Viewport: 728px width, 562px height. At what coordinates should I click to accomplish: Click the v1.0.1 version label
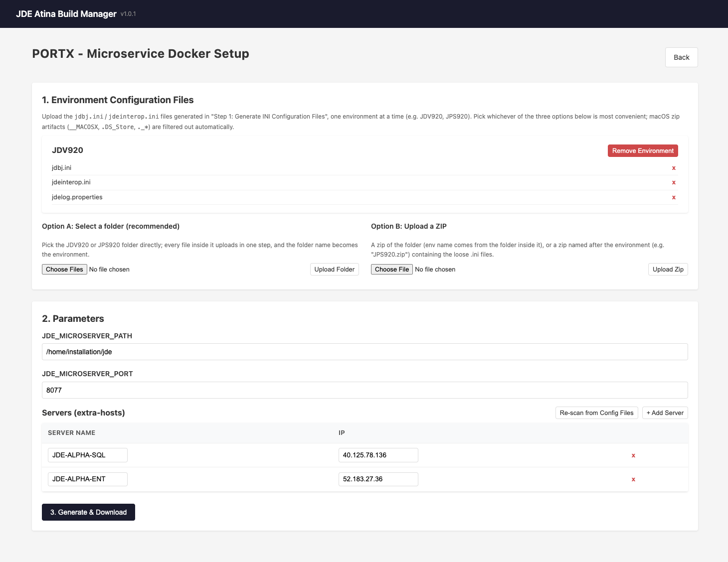pyautogui.click(x=128, y=14)
